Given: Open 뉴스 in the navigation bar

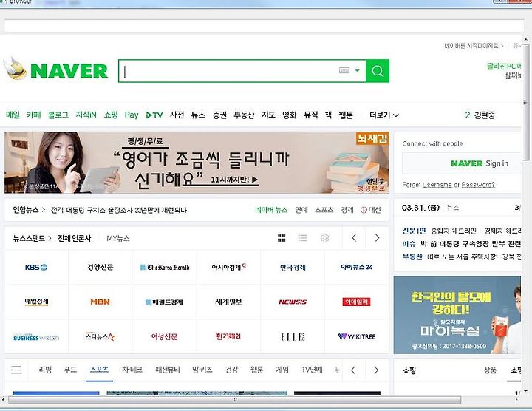Looking at the screenshot, I should coord(198,115).
